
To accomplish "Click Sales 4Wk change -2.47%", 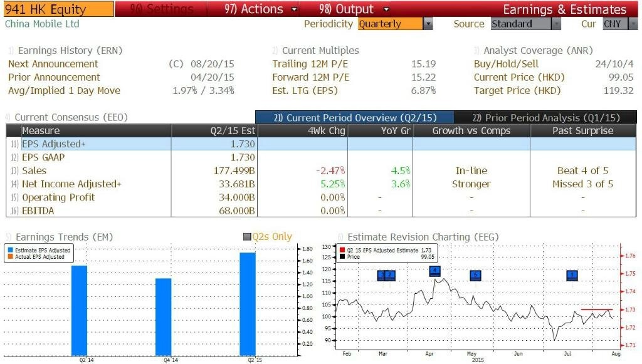I will [x=330, y=170].
